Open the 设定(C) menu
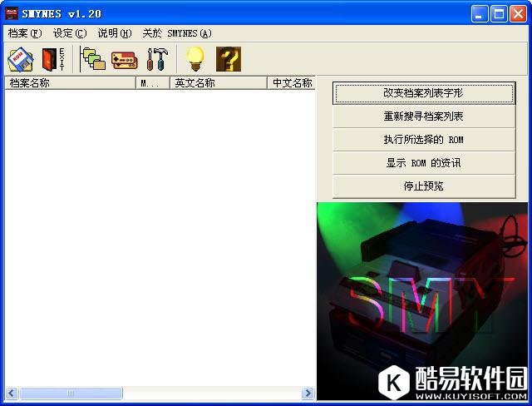The height and width of the screenshot is (406, 532). pos(69,33)
